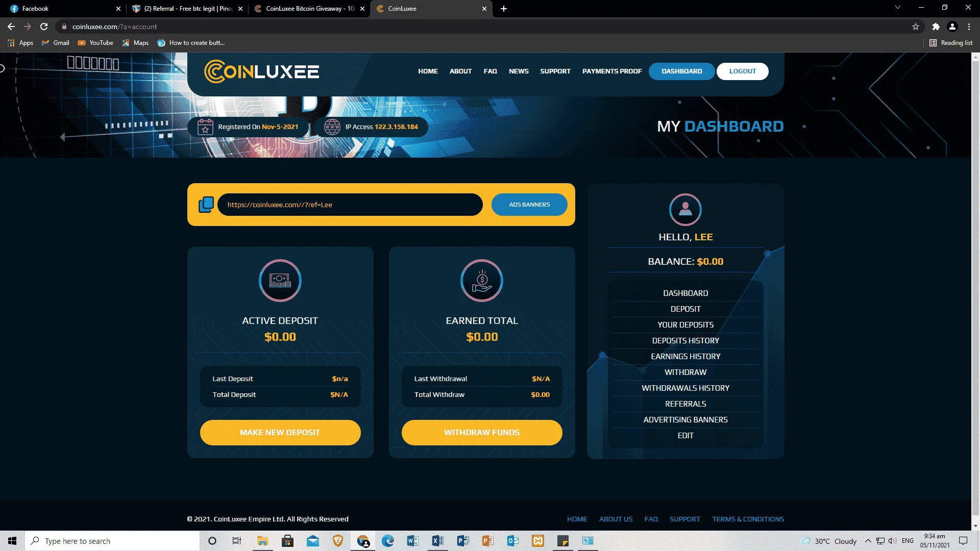Open the network icon in the system tray
Viewport: 980px width, 551px height.
[x=880, y=541]
